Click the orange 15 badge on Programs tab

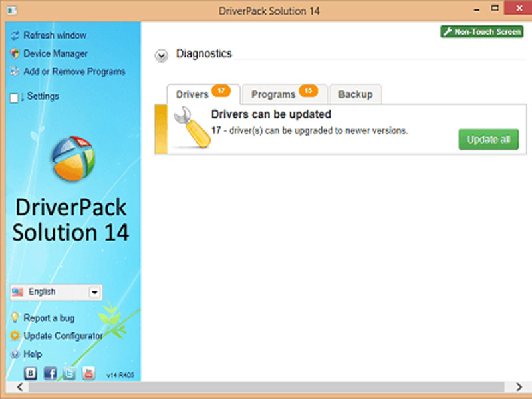pyautogui.click(x=308, y=90)
